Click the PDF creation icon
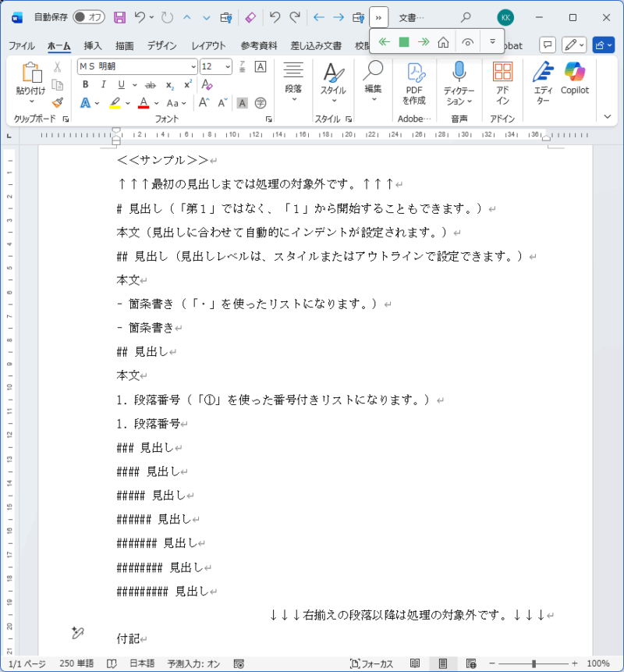The height and width of the screenshot is (672, 624). [x=414, y=73]
